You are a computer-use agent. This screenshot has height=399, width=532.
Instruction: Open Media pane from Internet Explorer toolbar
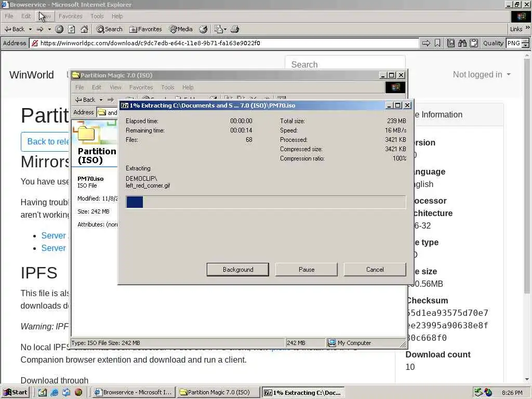click(181, 29)
